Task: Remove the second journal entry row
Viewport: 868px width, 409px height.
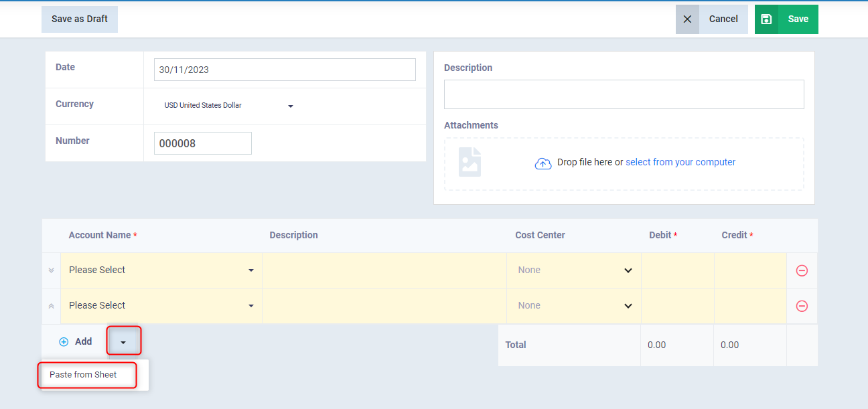Action: (x=802, y=306)
